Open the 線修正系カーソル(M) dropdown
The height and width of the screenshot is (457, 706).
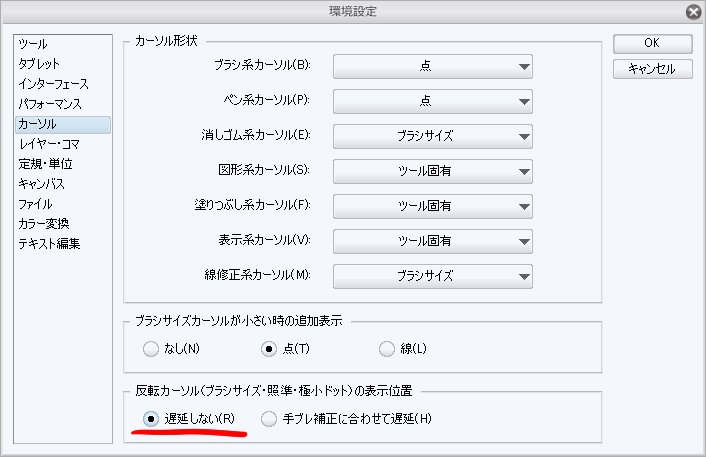coord(433,276)
